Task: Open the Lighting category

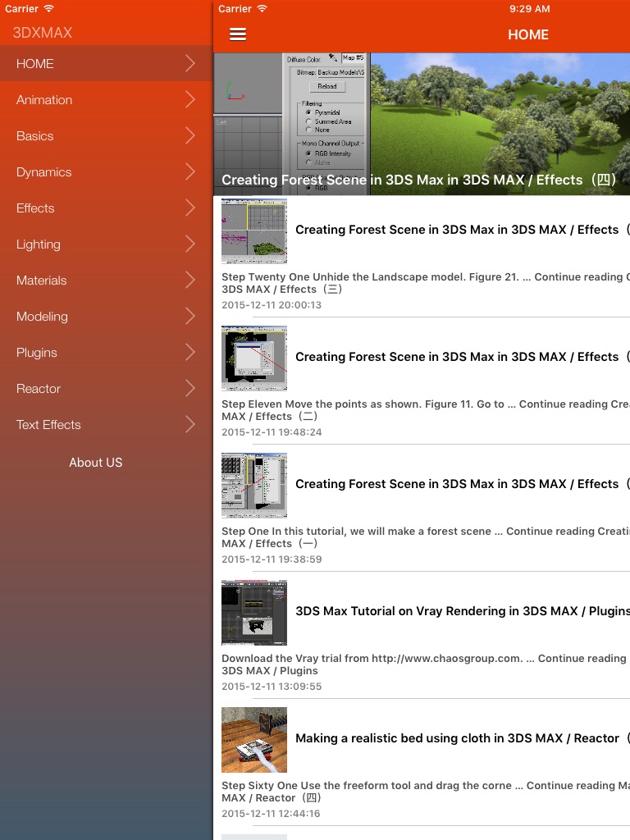Action: click(x=39, y=244)
